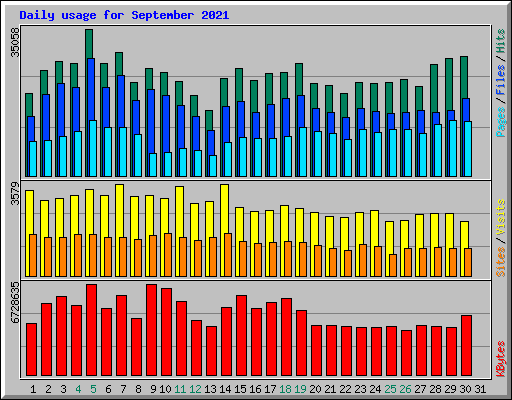
Task: Click the 6728635 KBytes axis value
Action: point(15,303)
